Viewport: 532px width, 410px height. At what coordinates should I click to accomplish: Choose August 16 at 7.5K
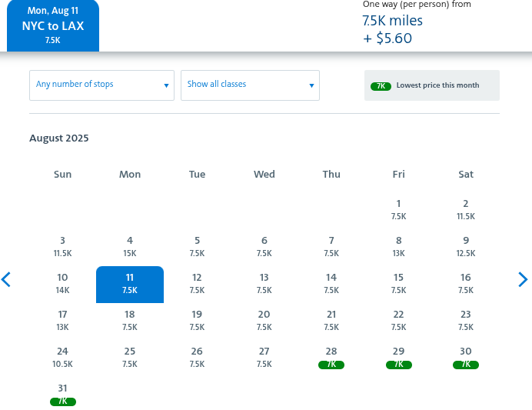point(466,285)
